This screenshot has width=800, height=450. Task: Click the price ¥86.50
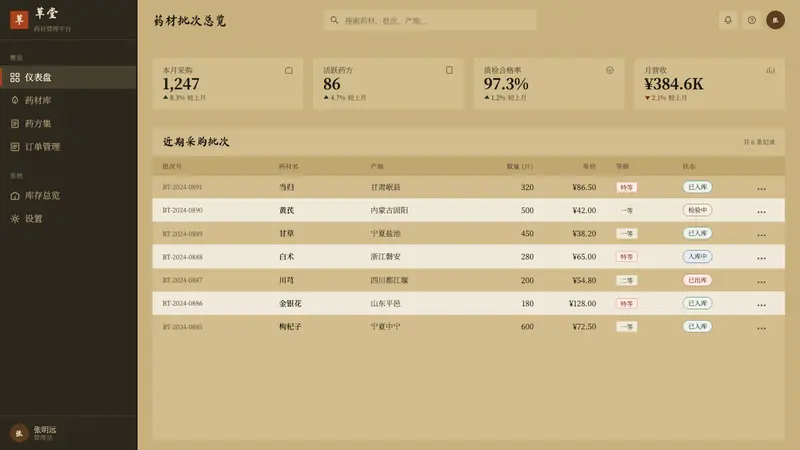pos(584,187)
